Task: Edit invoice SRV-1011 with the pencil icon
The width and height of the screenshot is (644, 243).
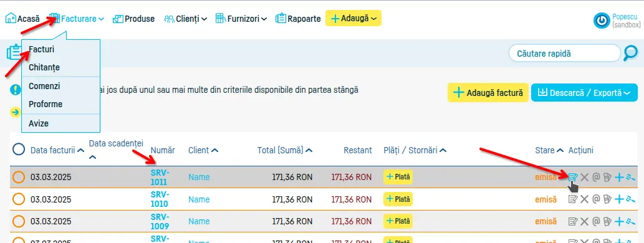Action: click(573, 178)
